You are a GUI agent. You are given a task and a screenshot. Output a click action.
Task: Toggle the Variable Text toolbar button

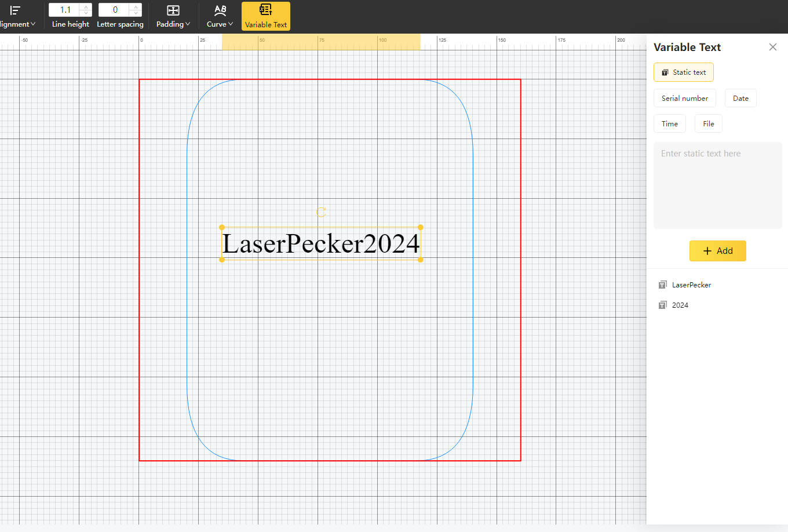click(x=266, y=16)
